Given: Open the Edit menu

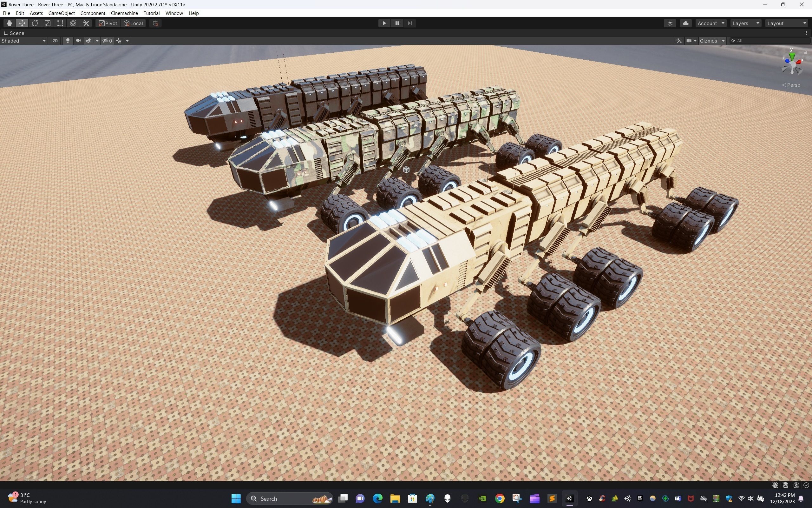Looking at the screenshot, I should 20,13.
